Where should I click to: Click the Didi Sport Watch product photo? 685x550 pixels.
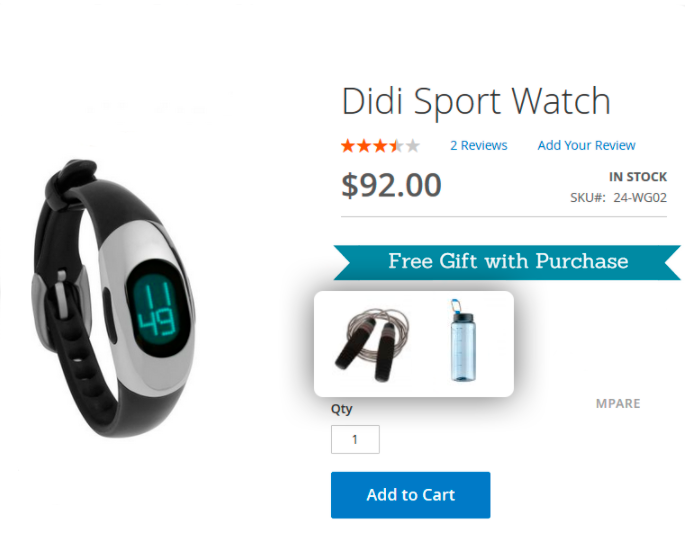click(114, 298)
